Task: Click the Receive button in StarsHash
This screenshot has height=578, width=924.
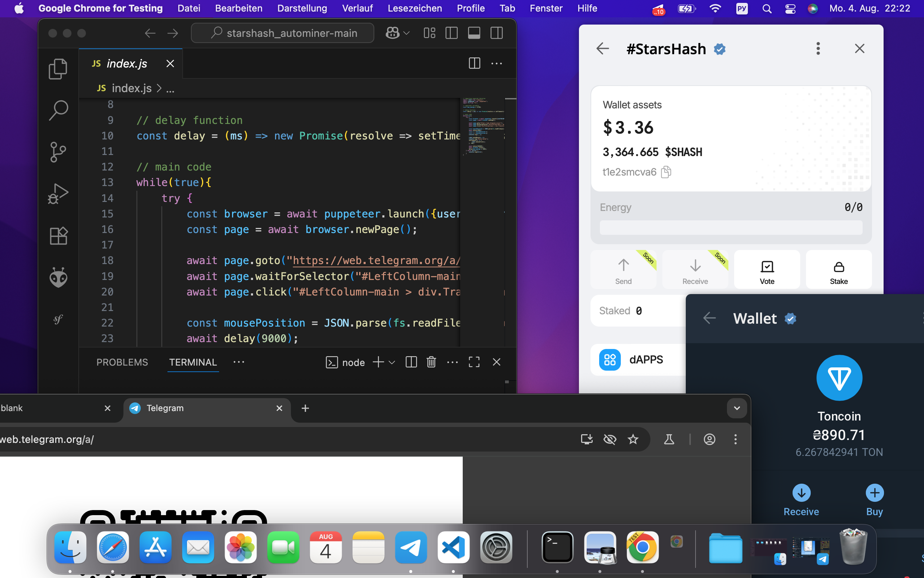Action: coord(695,269)
